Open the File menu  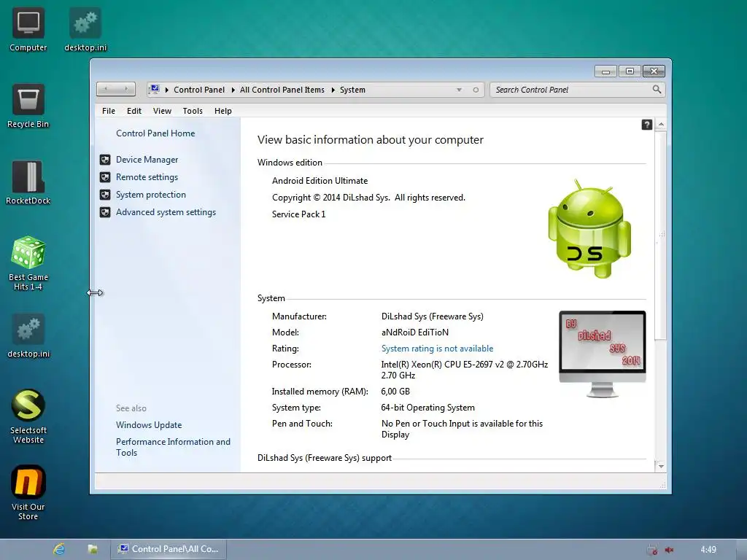tap(108, 111)
